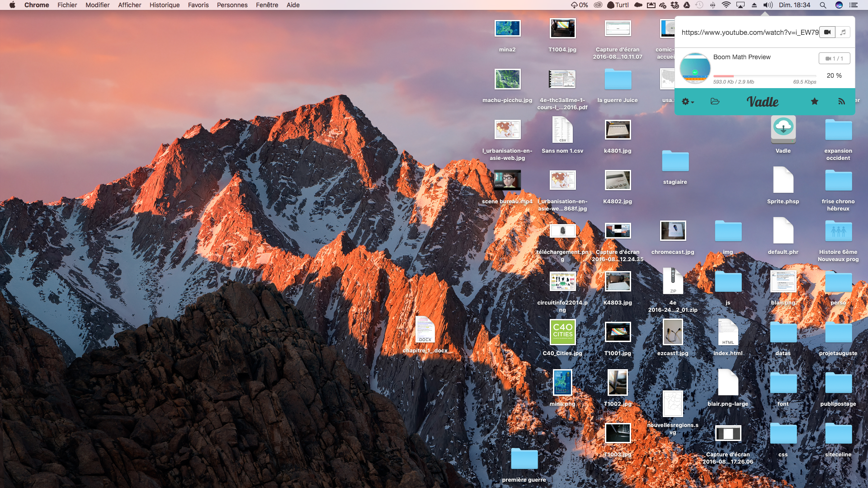Select the ezcast1.jpg image file
868x488 pixels.
(673, 332)
